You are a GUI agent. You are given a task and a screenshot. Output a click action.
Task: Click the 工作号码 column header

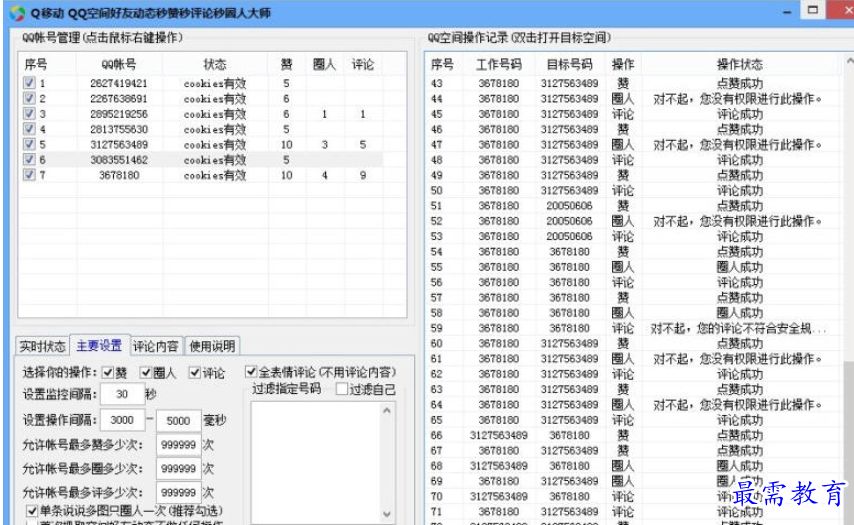coord(498,64)
